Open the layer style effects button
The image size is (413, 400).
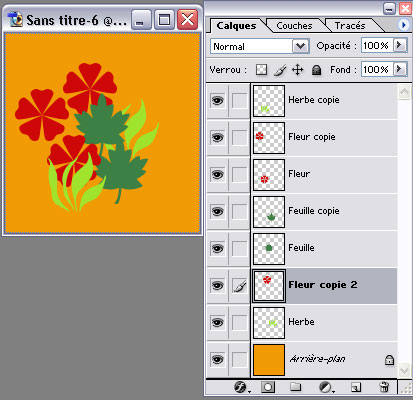(241, 387)
